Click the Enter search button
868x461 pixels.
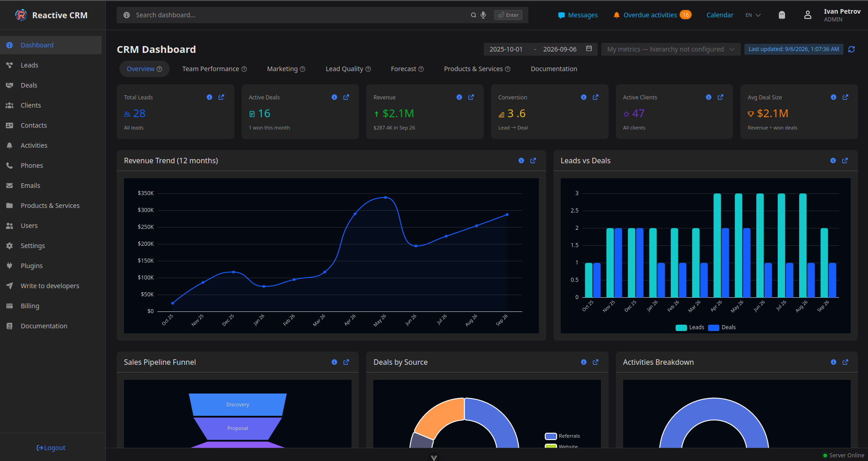[508, 15]
